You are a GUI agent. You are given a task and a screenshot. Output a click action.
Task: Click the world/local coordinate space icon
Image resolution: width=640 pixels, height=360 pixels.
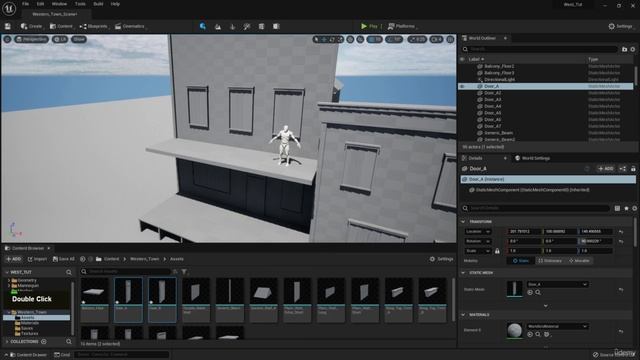click(x=350, y=39)
